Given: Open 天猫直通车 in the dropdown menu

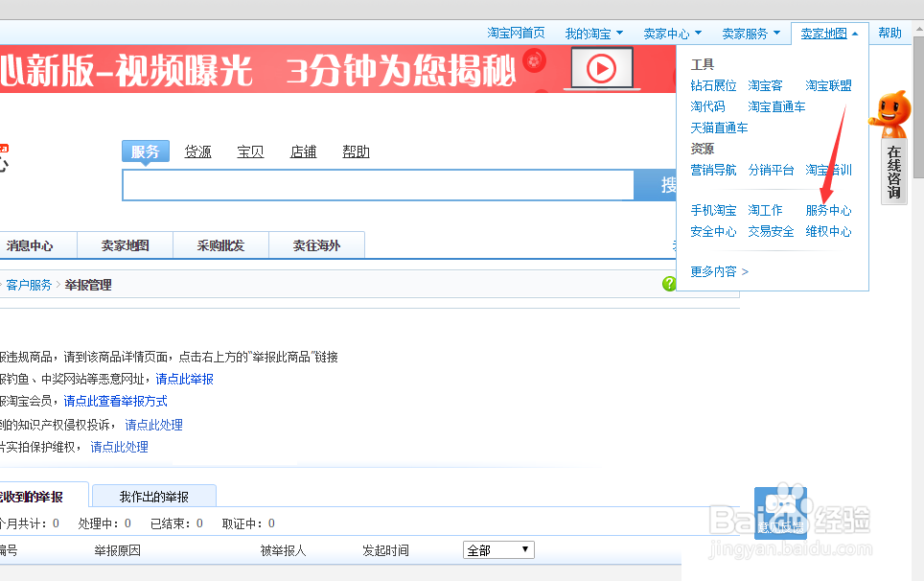Looking at the screenshot, I should pyautogui.click(x=719, y=128).
